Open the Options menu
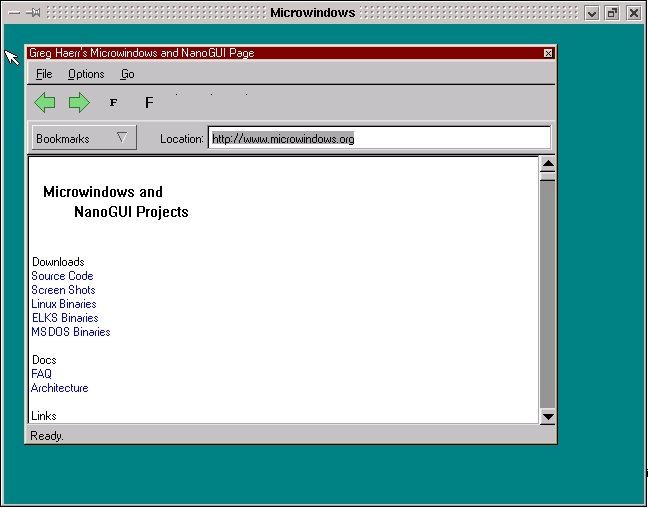The height and width of the screenshot is (508, 648). (x=86, y=74)
